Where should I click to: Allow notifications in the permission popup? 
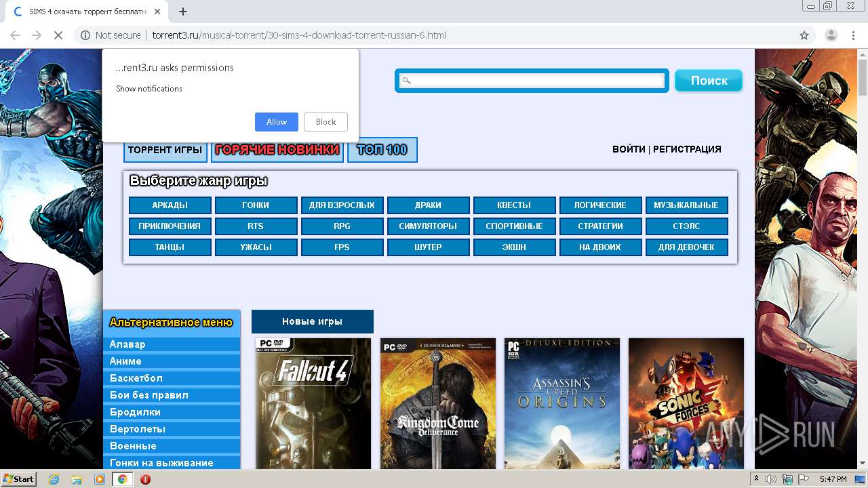click(x=276, y=122)
